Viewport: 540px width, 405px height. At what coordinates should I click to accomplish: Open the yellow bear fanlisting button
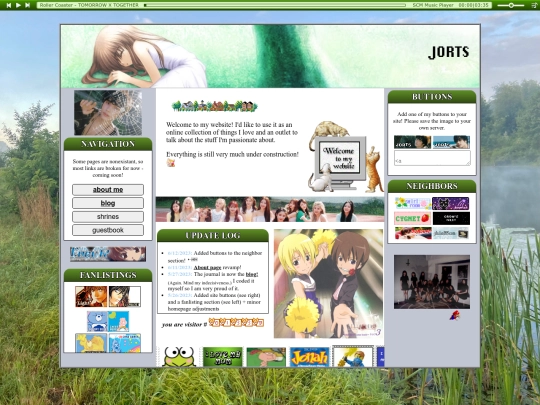coord(91,343)
